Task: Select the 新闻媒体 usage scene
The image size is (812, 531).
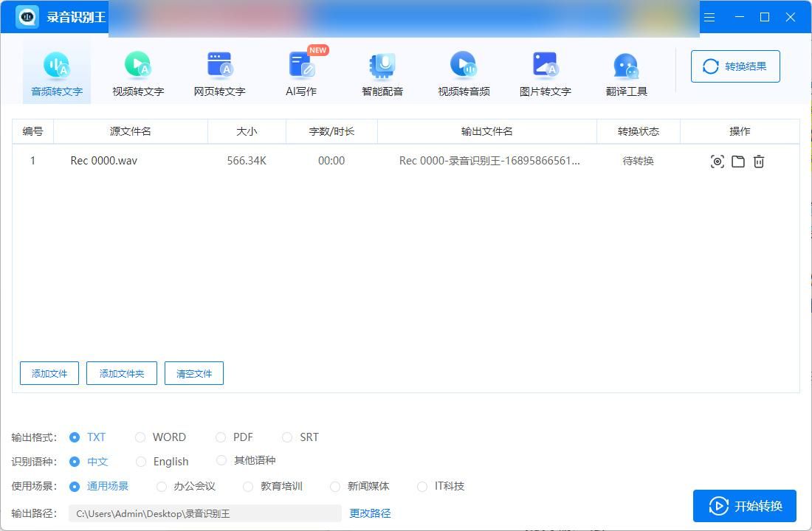Action: (x=335, y=487)
